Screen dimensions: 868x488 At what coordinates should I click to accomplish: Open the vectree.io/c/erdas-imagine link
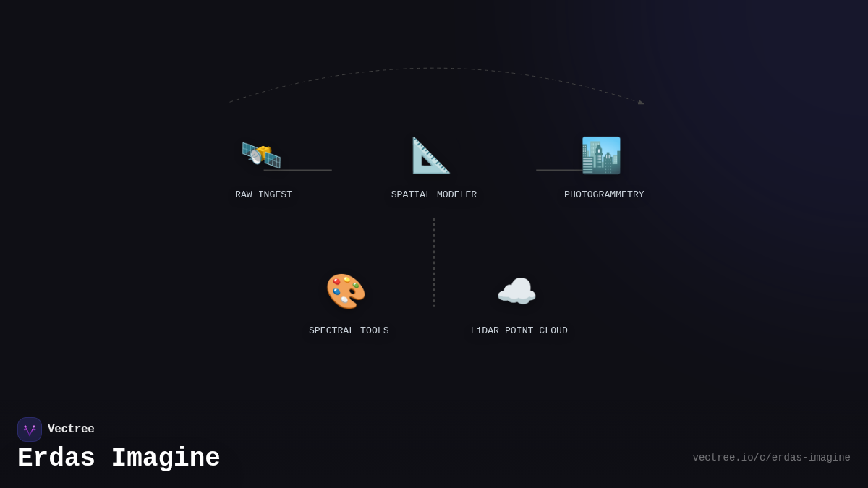tap(771, 458)
